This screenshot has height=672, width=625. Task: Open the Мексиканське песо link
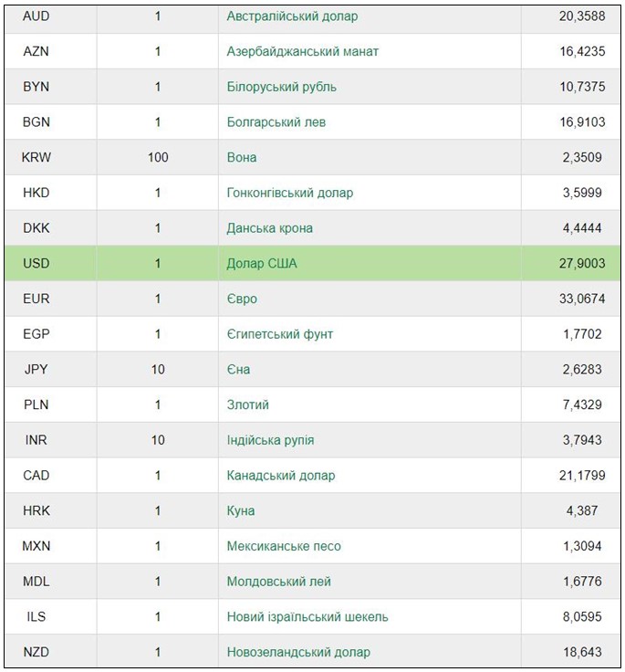284,546
